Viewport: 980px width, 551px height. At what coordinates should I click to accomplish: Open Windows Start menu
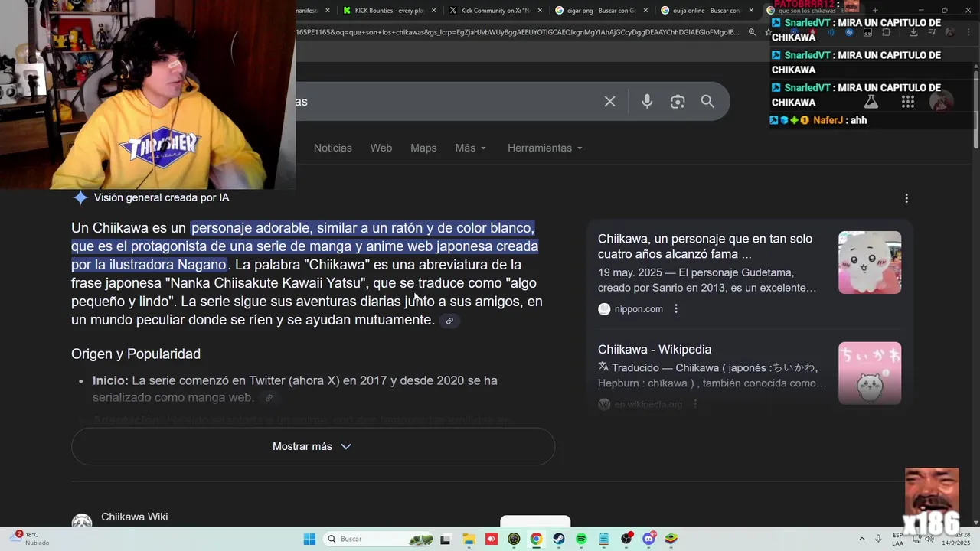[x=309, y=539]
